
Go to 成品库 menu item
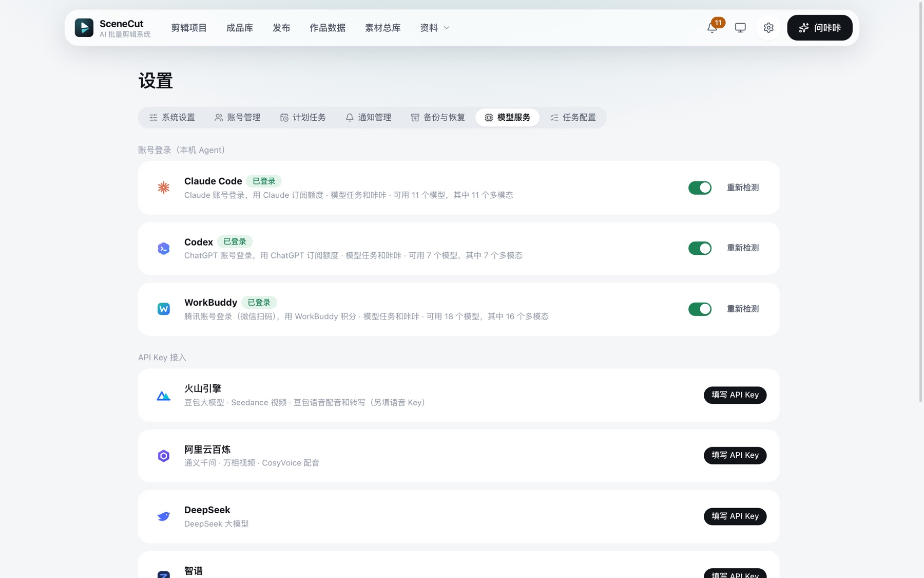pos(240,28)
